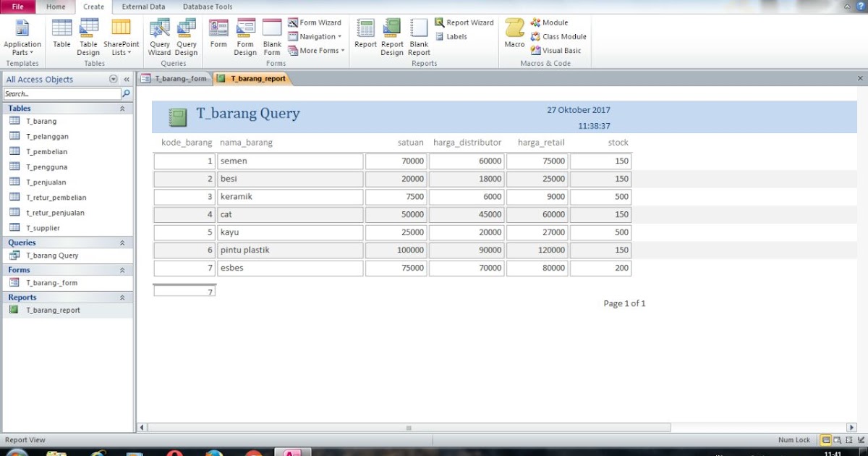
Task: Collapse the Queries group
Action: (122, 243)
